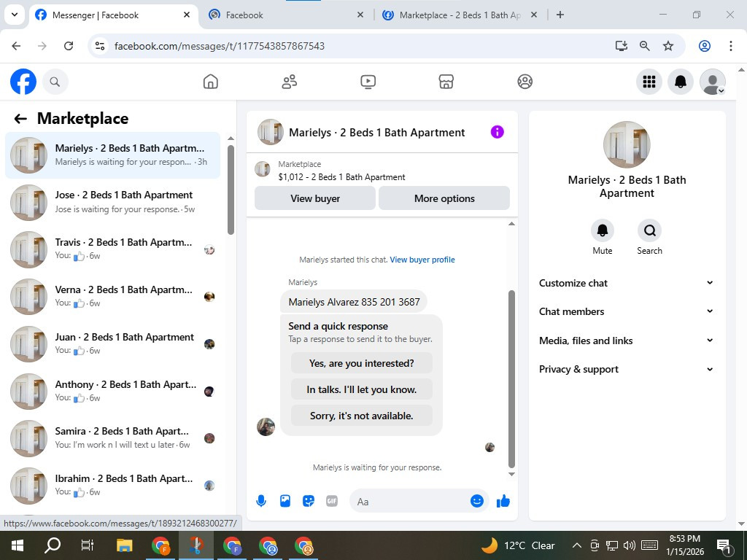
Task: Open the Chrome profile icon
Action: pyautogui.click(x=705, y=46)
